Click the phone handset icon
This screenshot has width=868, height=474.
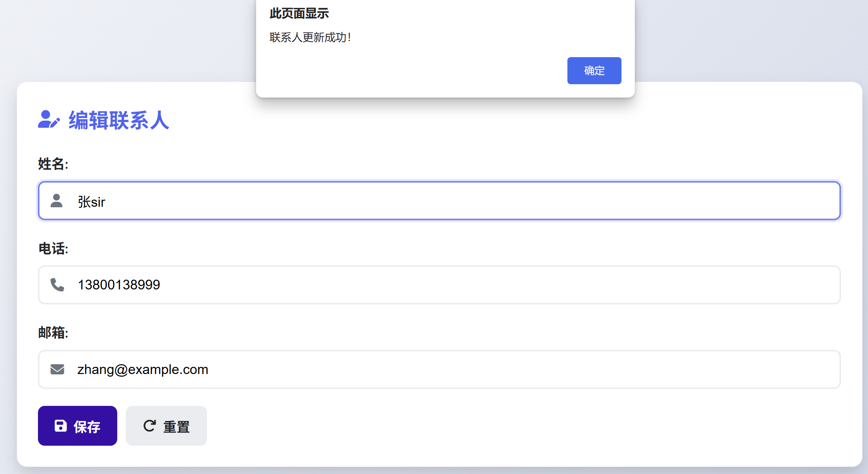coord(57,285)
